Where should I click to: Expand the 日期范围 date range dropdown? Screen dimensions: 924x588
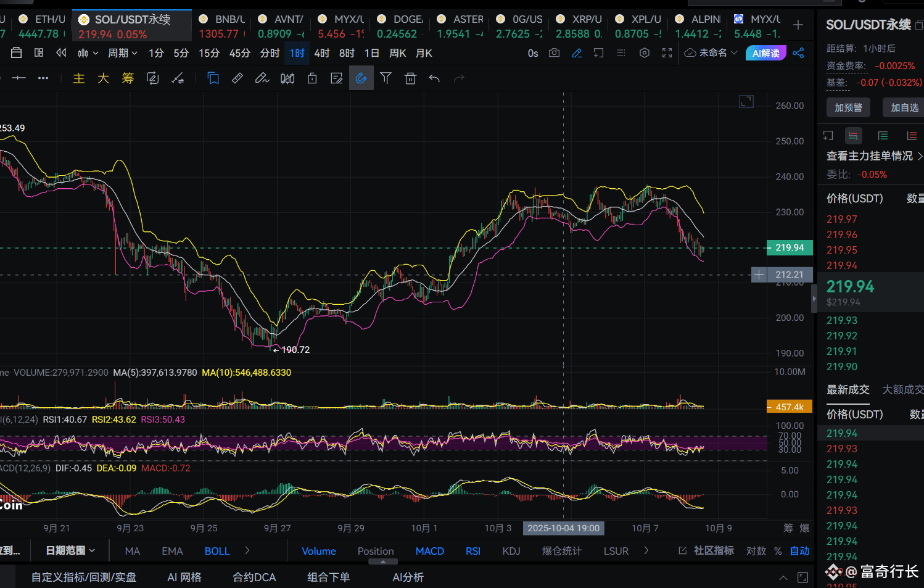click(70, 550)
